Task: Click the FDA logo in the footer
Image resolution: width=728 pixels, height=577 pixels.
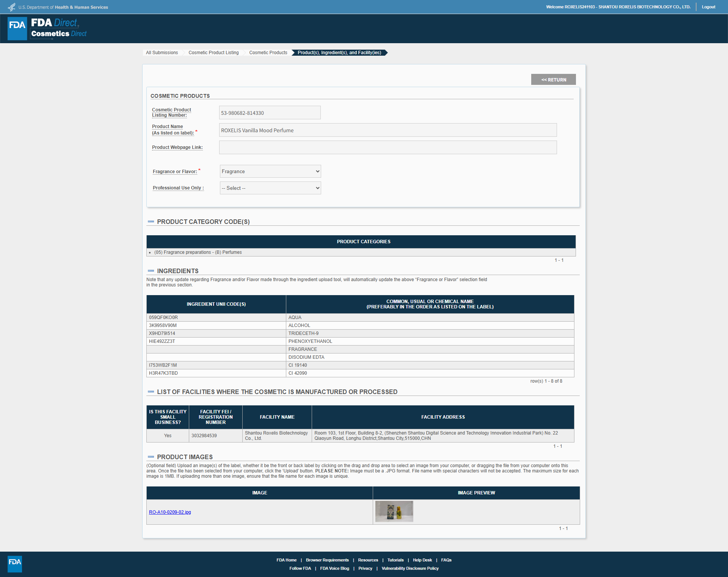Action: coord(15,564)
